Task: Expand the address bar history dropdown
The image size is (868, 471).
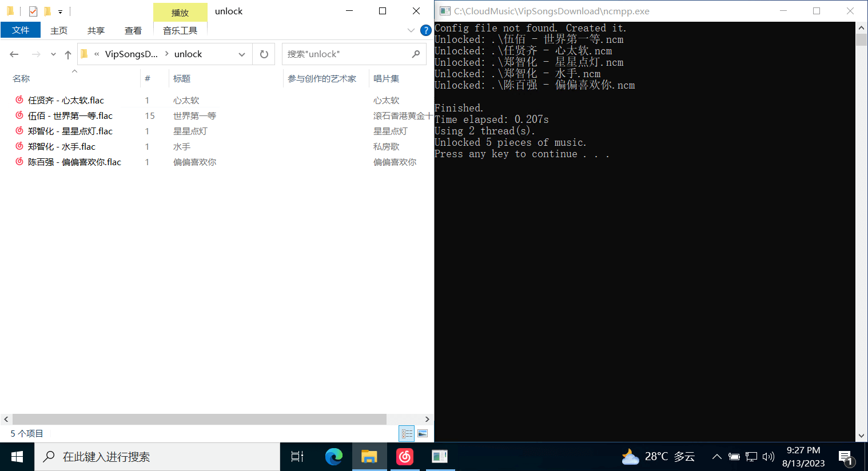Action: pyautogui.click(x=242, y=54)
